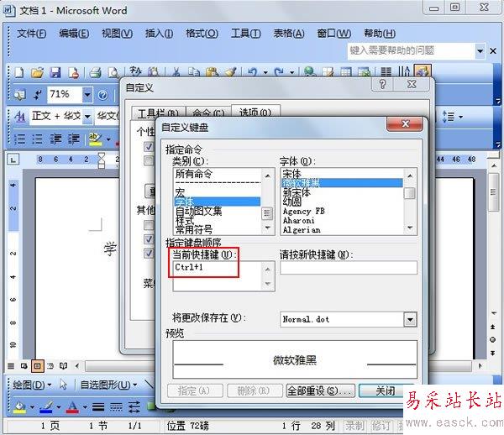Open the 文件(F) menu
The width and height of the screenshot is (504, 435).
[x=32, y=33]
